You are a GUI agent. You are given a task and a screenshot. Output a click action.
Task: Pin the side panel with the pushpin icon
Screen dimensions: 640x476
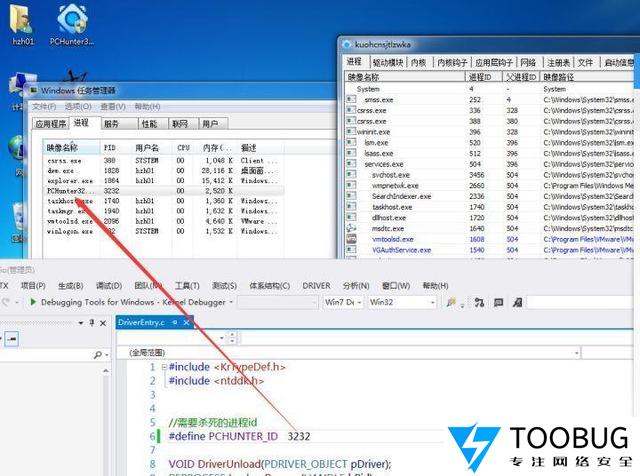(92, 323)
